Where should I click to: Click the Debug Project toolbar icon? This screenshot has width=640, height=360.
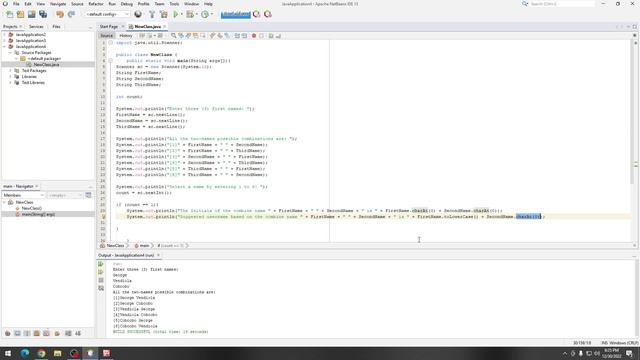click(189, 14)
